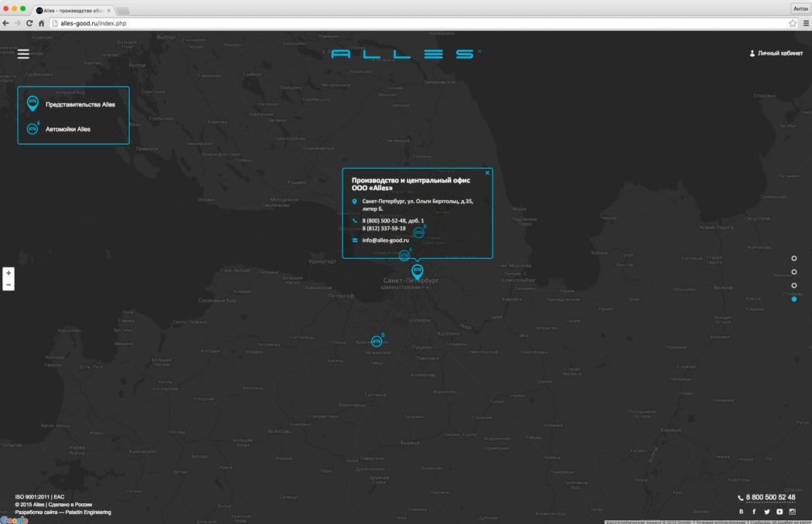Select the topmost section navigation dot

pyautogui.click(x=794, y=259)
